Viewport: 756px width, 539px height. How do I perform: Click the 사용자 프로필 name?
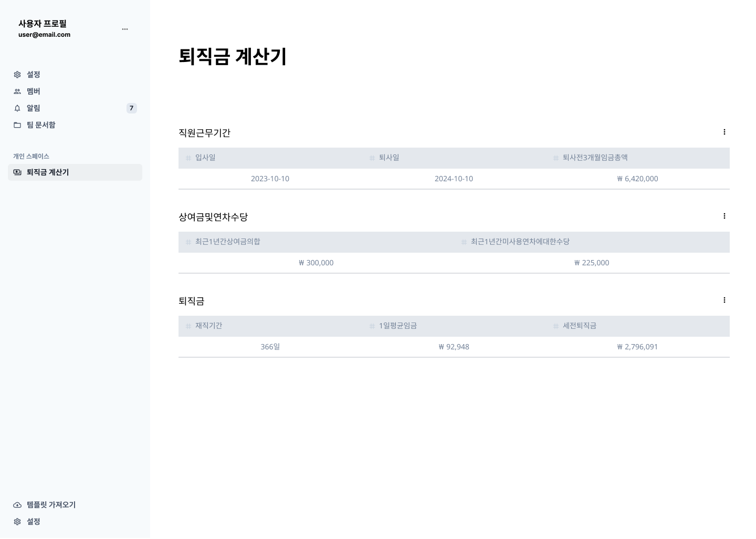click(43, 24)
